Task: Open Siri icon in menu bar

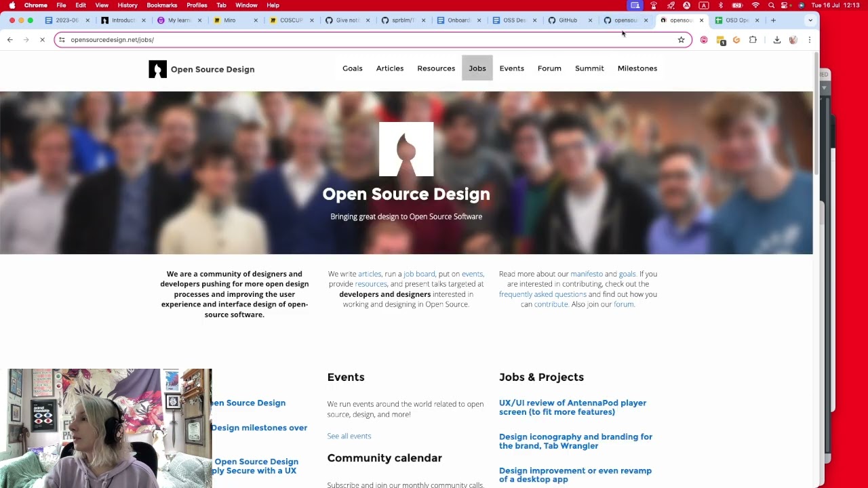Action: pyautogui.click(x=801, y=5)
